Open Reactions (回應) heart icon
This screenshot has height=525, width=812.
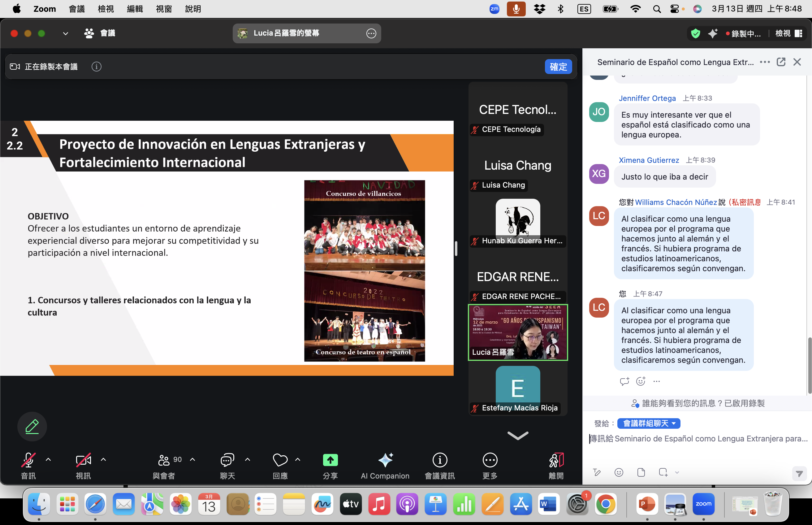coord(280,460)
